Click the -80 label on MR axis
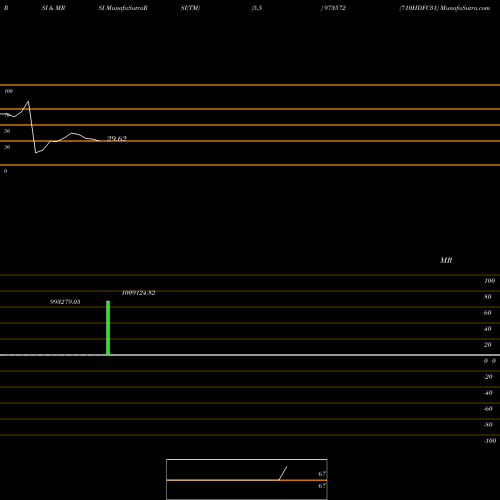The image size is (500, 500). click(x=488, y=425)
